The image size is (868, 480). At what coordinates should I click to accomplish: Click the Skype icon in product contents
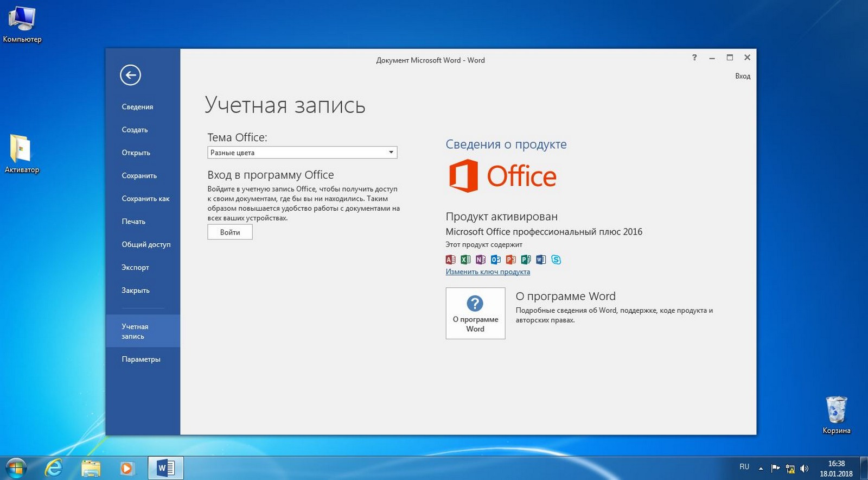click(556, 260)
